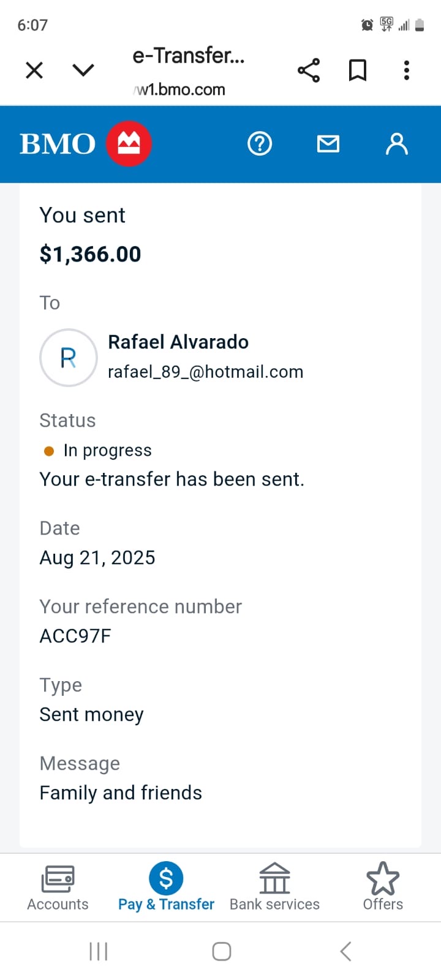Tap the BMO logo
The width and height of the screenshot is (441, 980).
click(86, 144)
